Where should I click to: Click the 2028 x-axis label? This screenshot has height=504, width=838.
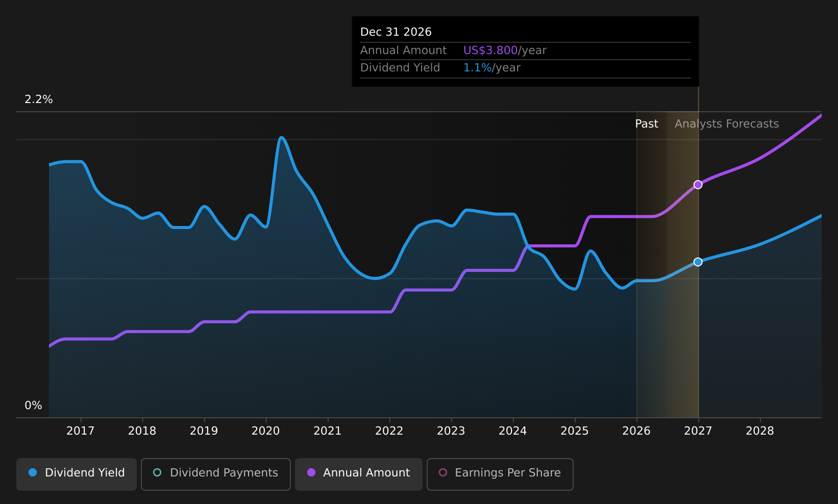tap(760, 431)
